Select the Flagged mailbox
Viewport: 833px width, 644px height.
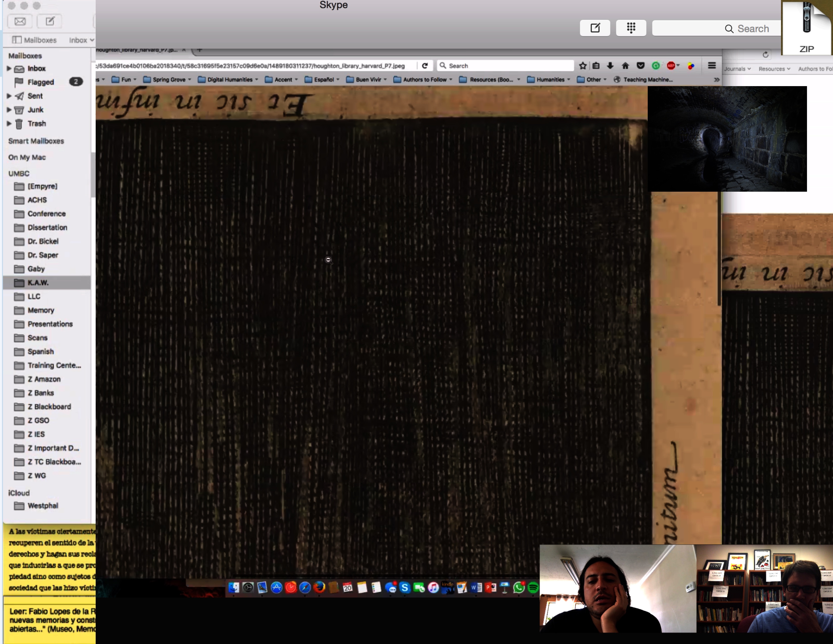click(40, 82)
